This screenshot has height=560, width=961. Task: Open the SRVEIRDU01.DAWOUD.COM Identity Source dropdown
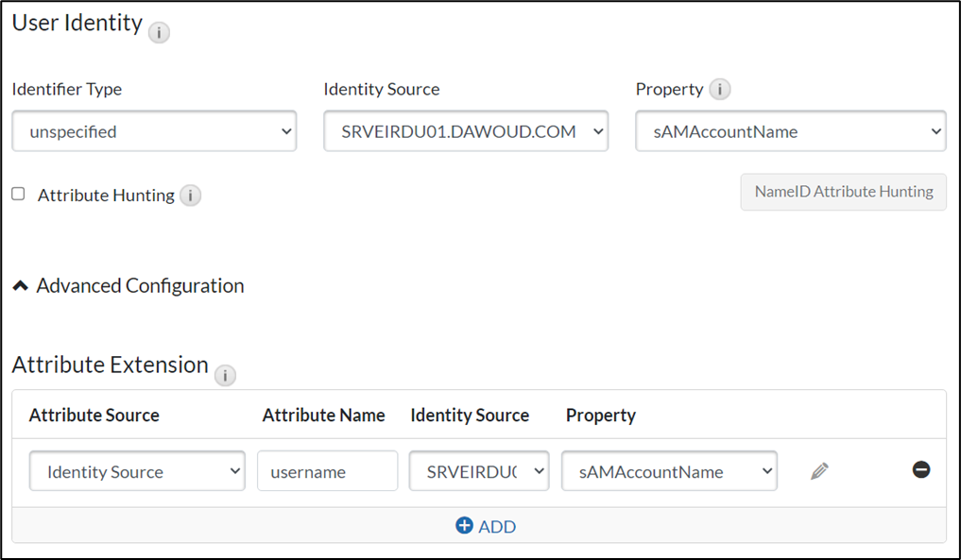(x=466, y=131)
